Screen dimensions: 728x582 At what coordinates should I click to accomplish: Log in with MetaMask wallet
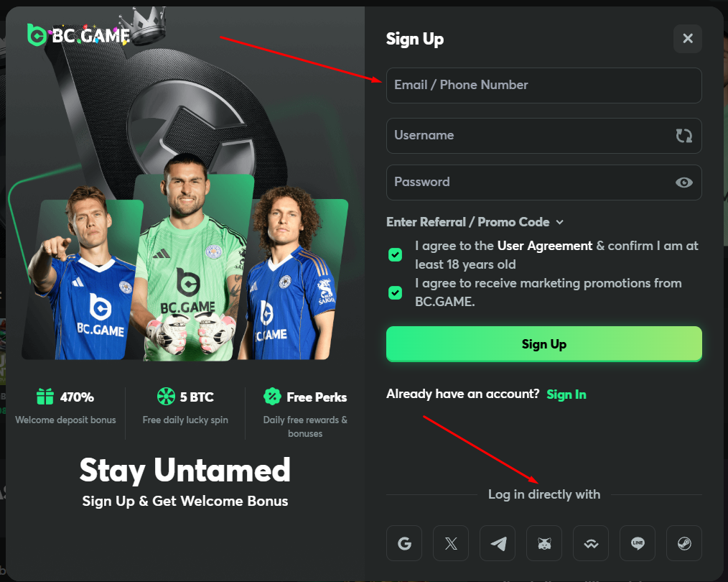coord(544,543)
